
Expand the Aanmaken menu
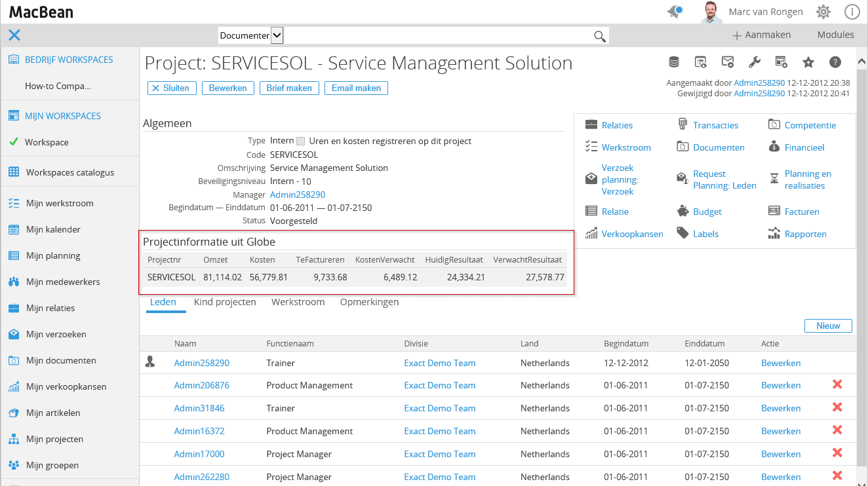[x=762, y=35]
